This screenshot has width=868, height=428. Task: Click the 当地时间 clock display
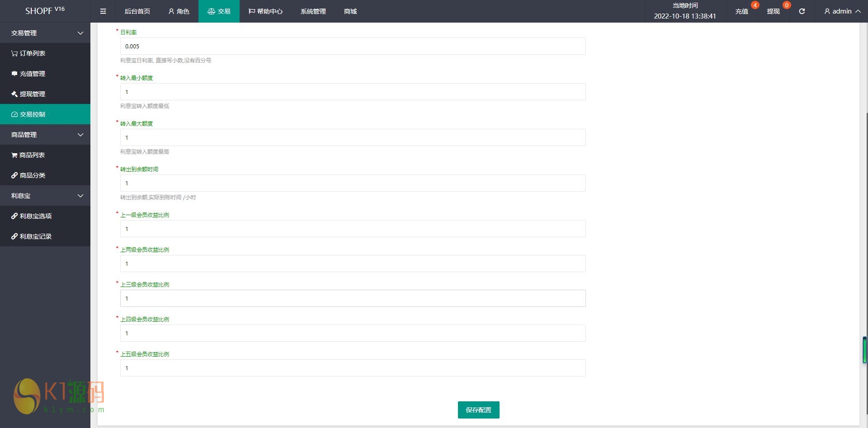(x=685, y=11)
